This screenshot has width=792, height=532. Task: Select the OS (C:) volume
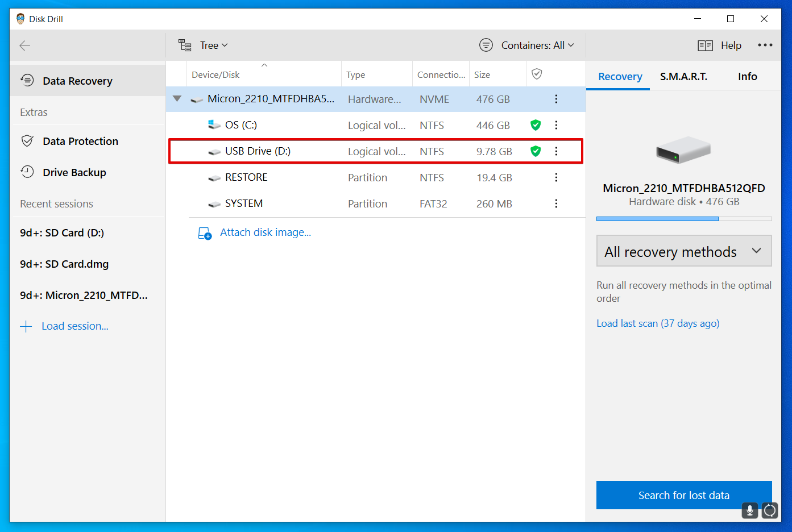pyautogui.click(x=376, y=125)
